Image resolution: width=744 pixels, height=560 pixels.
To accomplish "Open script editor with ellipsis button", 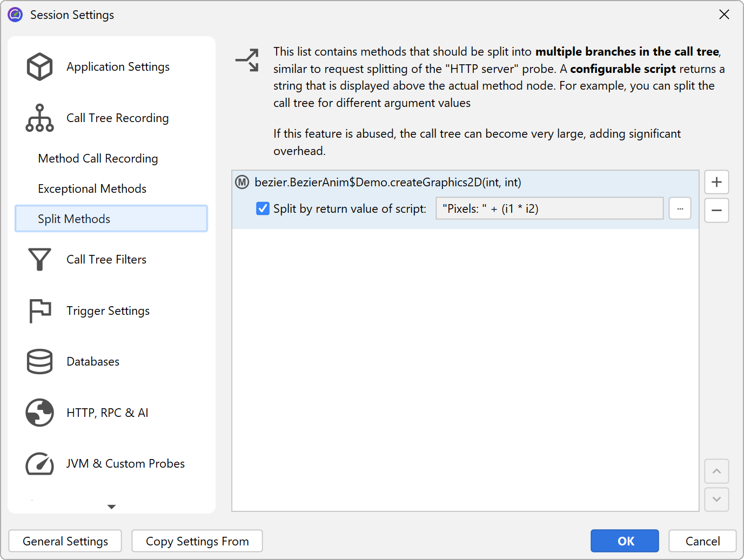I will (680, 208).
